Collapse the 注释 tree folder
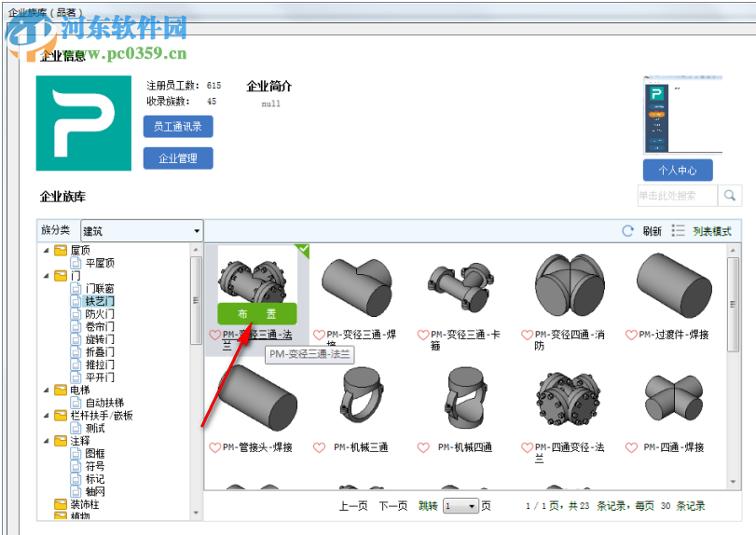The width and height of the screenshot is (756, 535). (x=47, y=441)
